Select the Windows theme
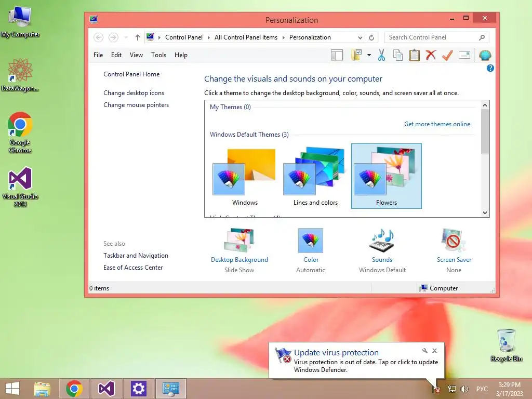 (x=245, y=177)
